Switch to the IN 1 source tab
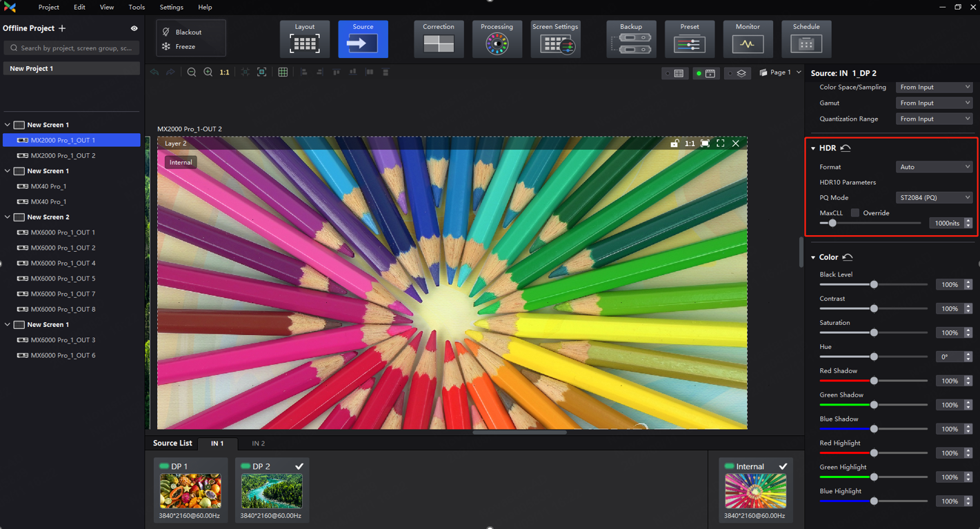Viewport: 980px width, 529px height. tap(217, 443)
